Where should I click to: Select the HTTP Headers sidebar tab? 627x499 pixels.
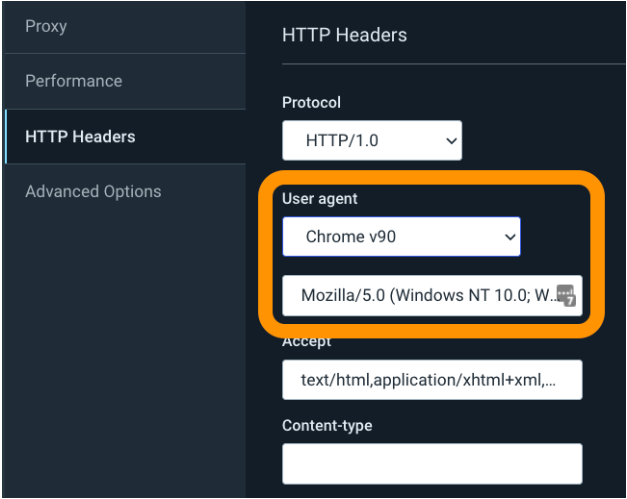pyautogui.click(x=80, y=136)
